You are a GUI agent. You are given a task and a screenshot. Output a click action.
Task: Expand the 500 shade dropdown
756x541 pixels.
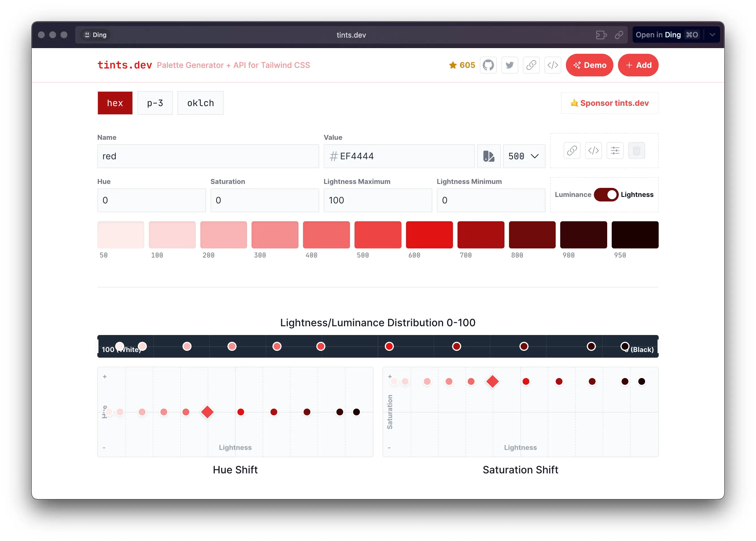[x=522, y=156]
